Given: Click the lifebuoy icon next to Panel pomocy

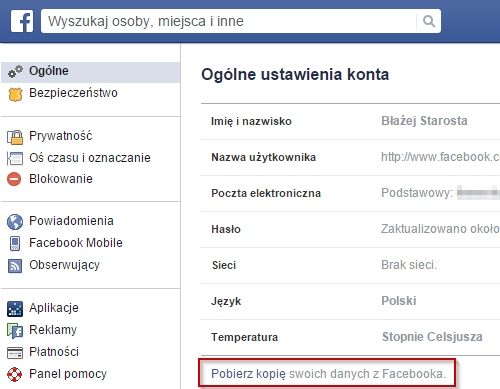Looking at the screenshot, I should click(15, 374).
